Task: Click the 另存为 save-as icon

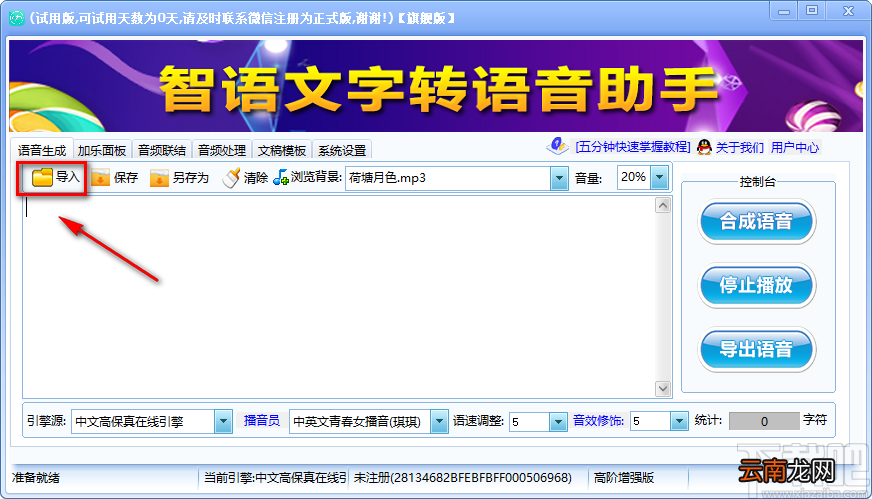Action: click(159, 177)
